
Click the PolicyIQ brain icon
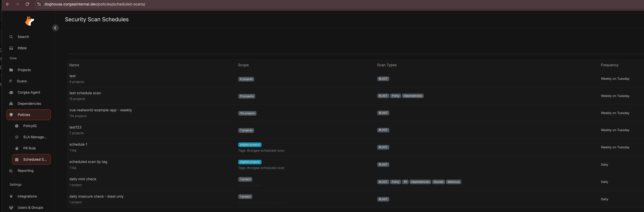pos(17,126)
